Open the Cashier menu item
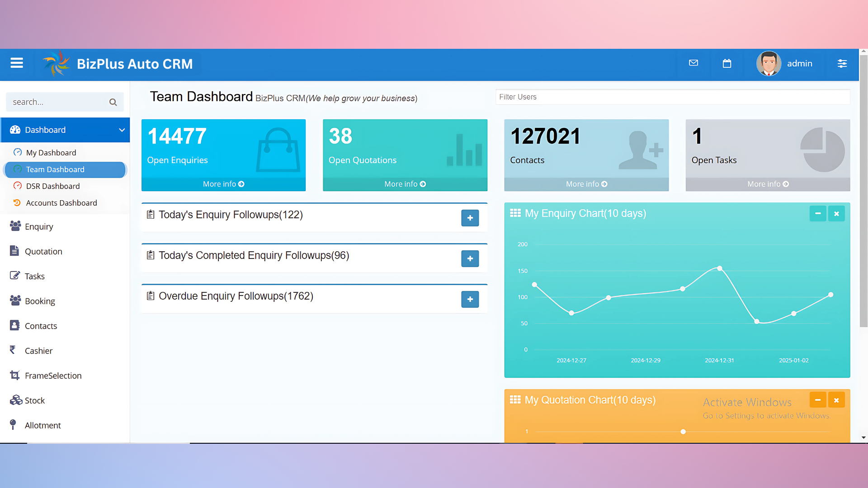This screenshot has height=488, width=868. click(x=38, y=351)
